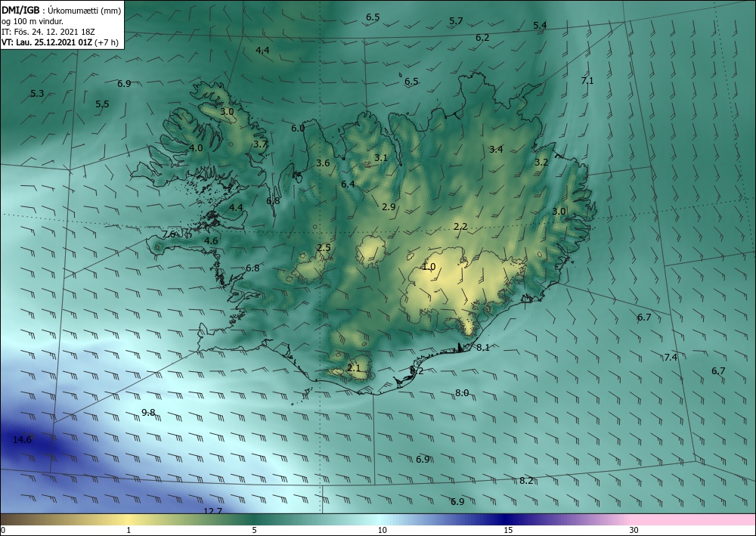Select the 3.7 value label
This screenshot has width=756, height=536.
(260, 144)
